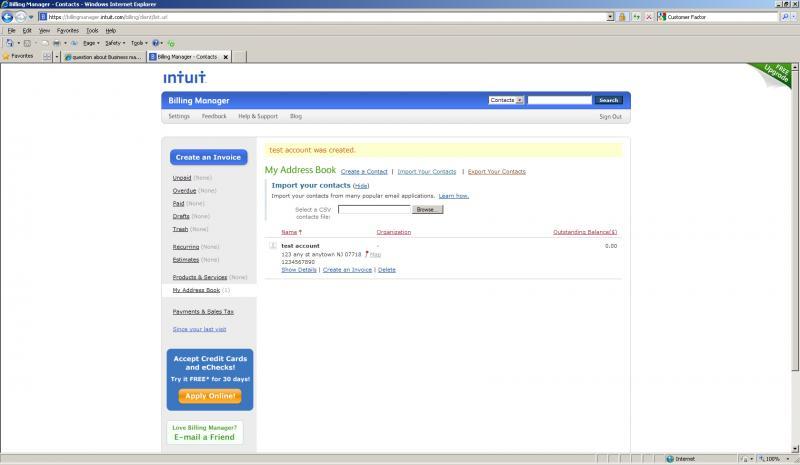Open the Page dropdown in command bar
800x465 pixels.
pos(91,43)
